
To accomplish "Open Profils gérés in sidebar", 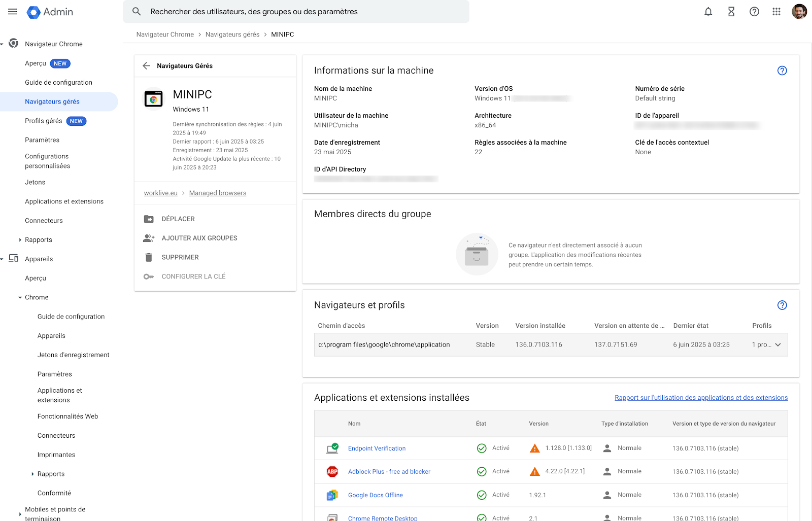I will tap(44, 121).
